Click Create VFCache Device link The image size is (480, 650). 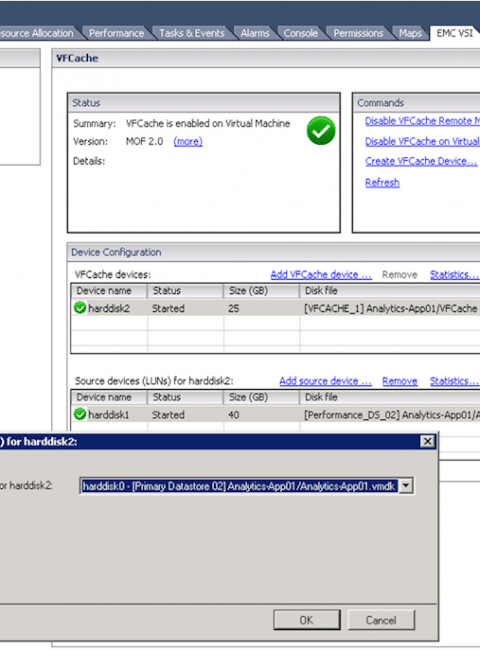(421, 161)
